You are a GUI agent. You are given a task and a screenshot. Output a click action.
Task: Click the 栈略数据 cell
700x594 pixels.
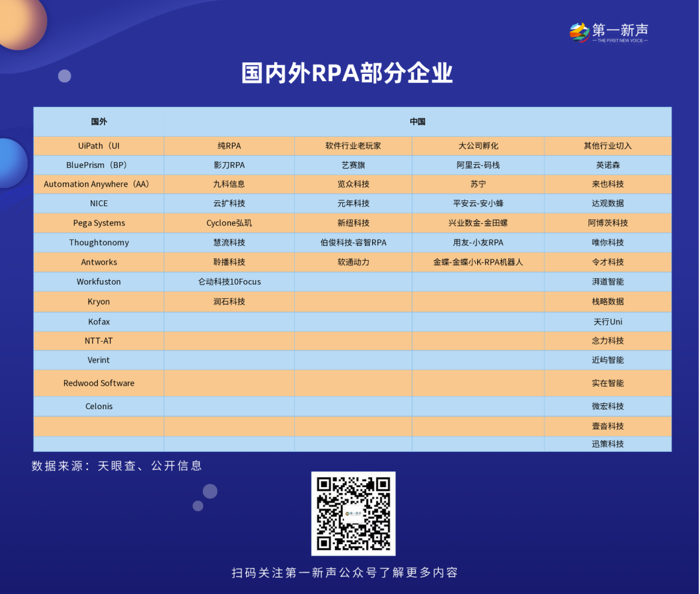click(x=607, y=302)
